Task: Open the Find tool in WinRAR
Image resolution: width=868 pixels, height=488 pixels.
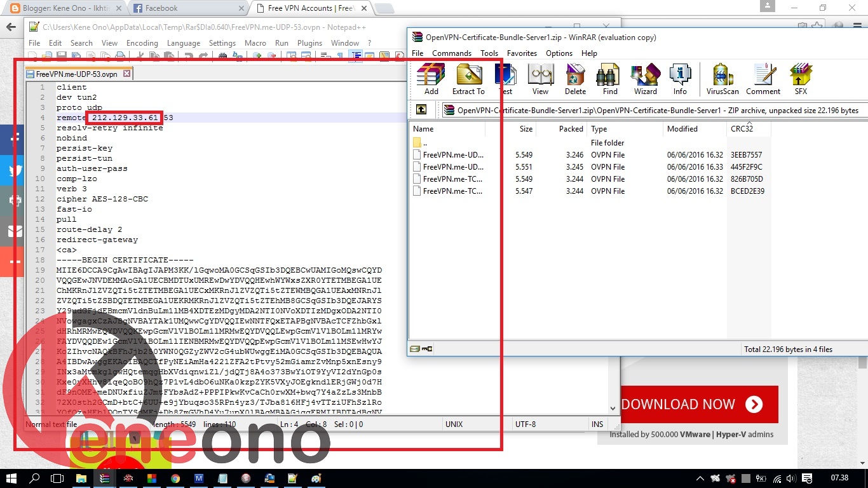Action: pyautogui.click(x=610, y=79)
